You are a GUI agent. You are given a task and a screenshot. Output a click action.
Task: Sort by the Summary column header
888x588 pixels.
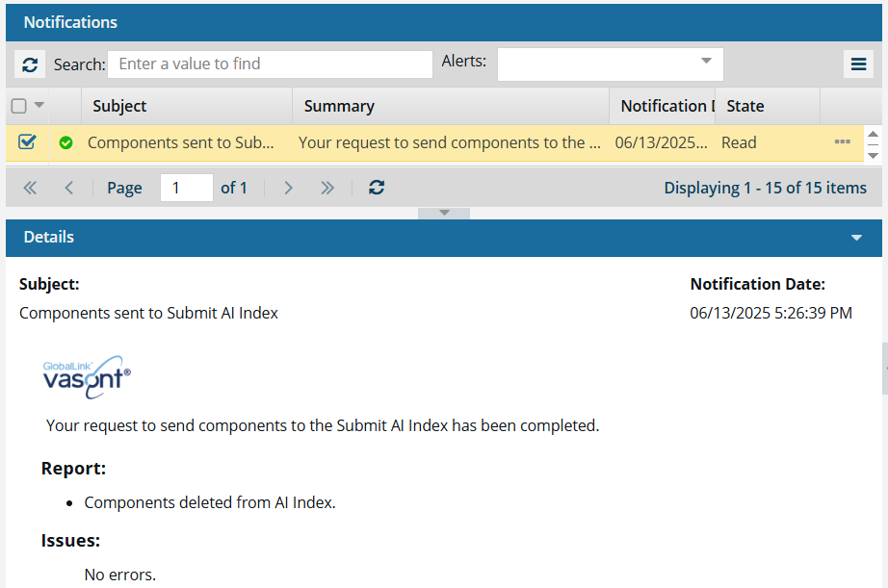[x=339, y=106]
